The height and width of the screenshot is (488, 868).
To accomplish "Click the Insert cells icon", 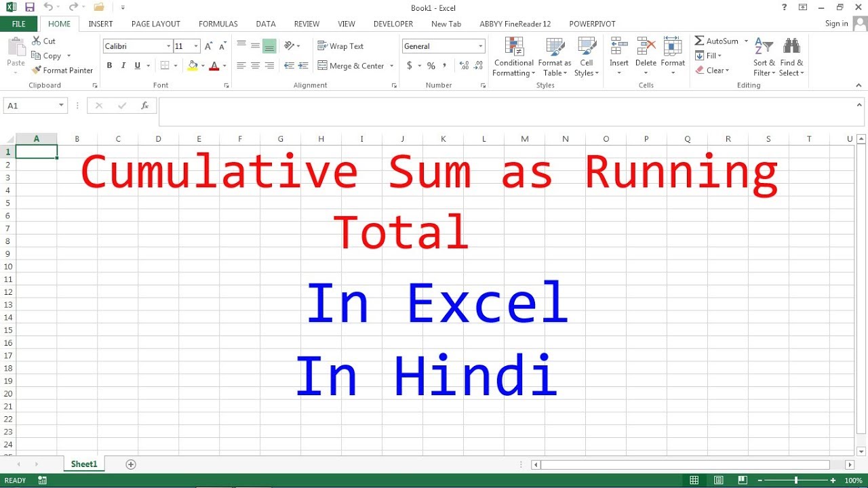I will click(x=618, y=46).
